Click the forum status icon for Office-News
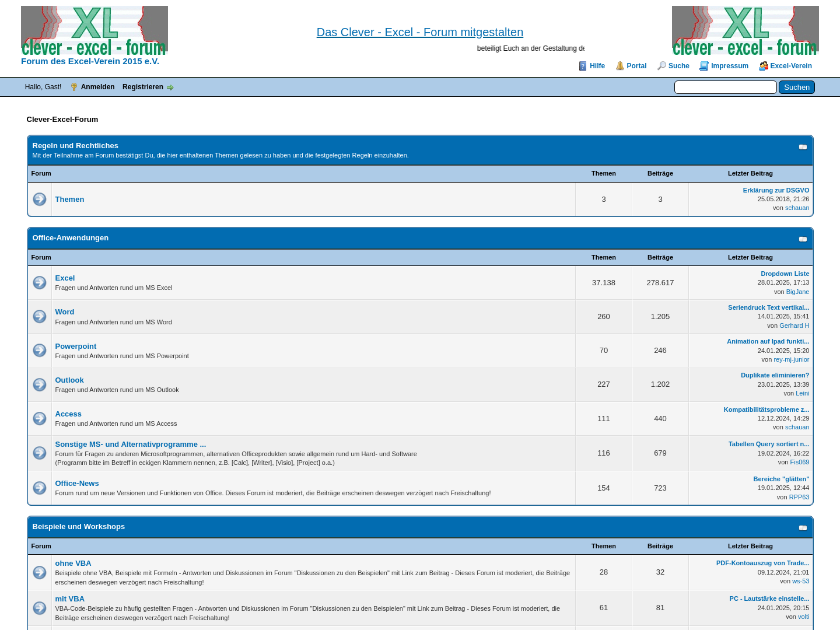Image resolution: width=840 pixels, height=630 pixels. click(x=39, y=488)
